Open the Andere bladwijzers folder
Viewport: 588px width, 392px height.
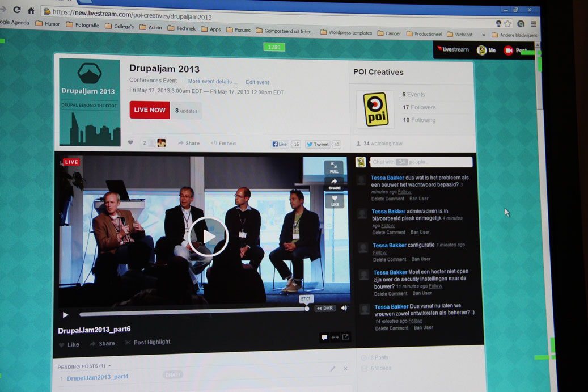click(514, 35)
